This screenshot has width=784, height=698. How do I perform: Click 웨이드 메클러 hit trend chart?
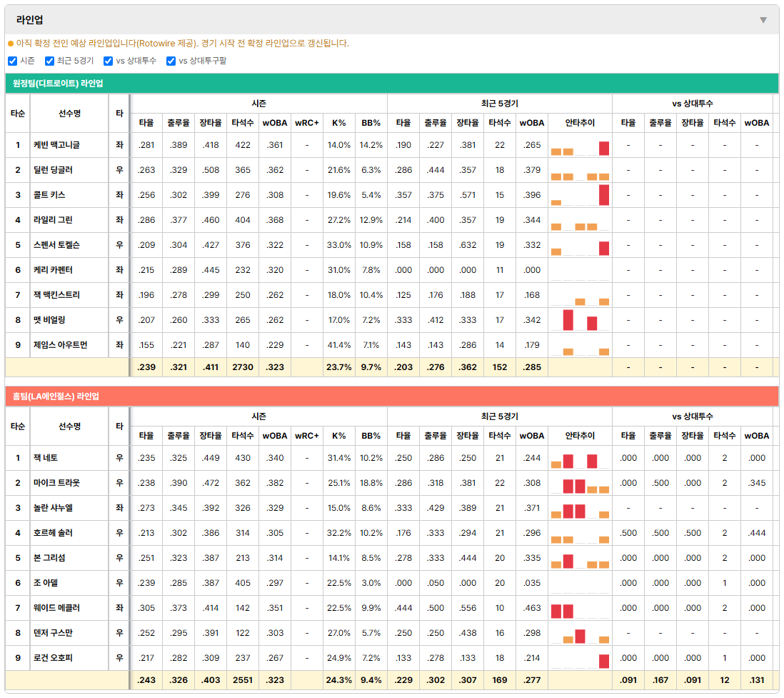click(x=580, y=608)
